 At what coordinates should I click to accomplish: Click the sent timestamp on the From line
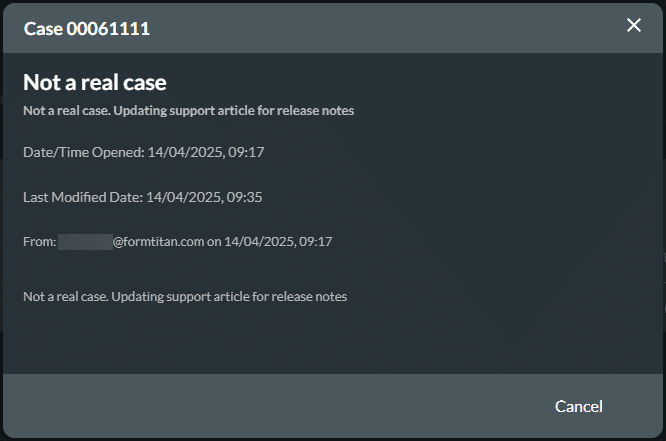click(x=278, y=241)
